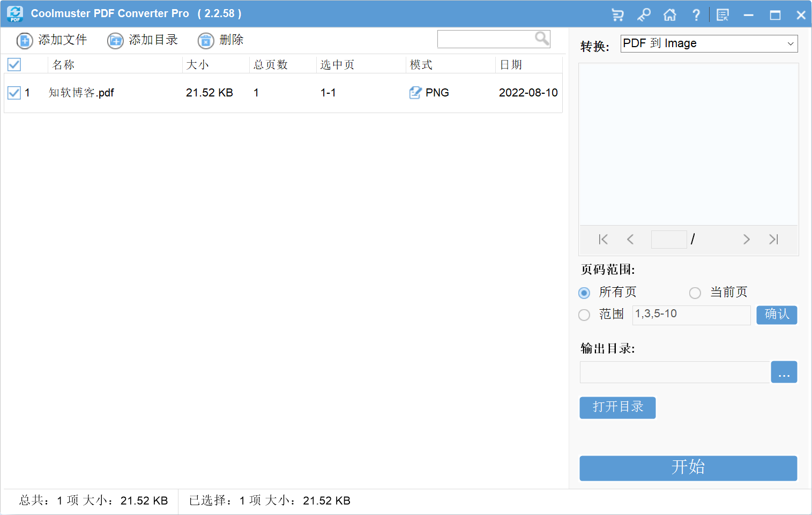Go to next preview page
This screenshot has width=812, height=515.
click(x=746, y=240)
